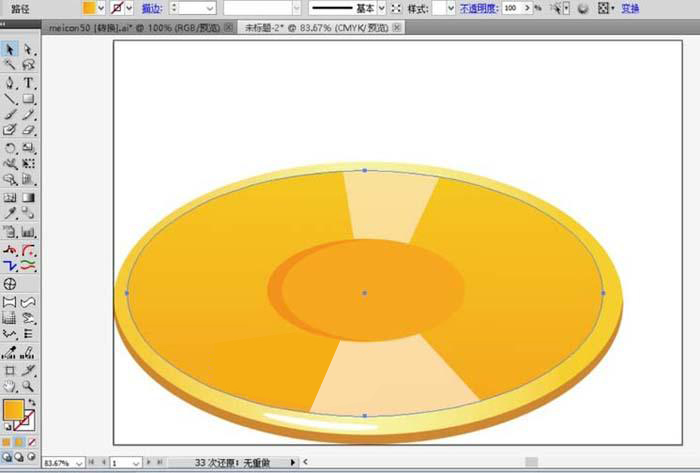Activate the Hand tool

coord(10,386)
